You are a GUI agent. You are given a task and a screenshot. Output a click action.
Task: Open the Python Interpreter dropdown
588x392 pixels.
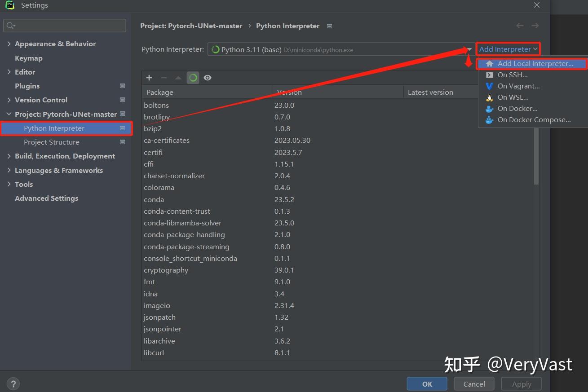point(469,49)
